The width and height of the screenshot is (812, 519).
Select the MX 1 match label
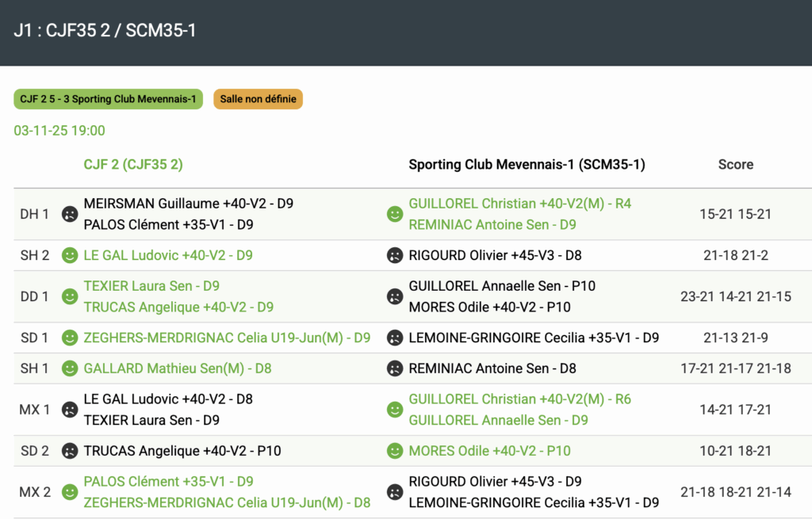pos(35,410)
